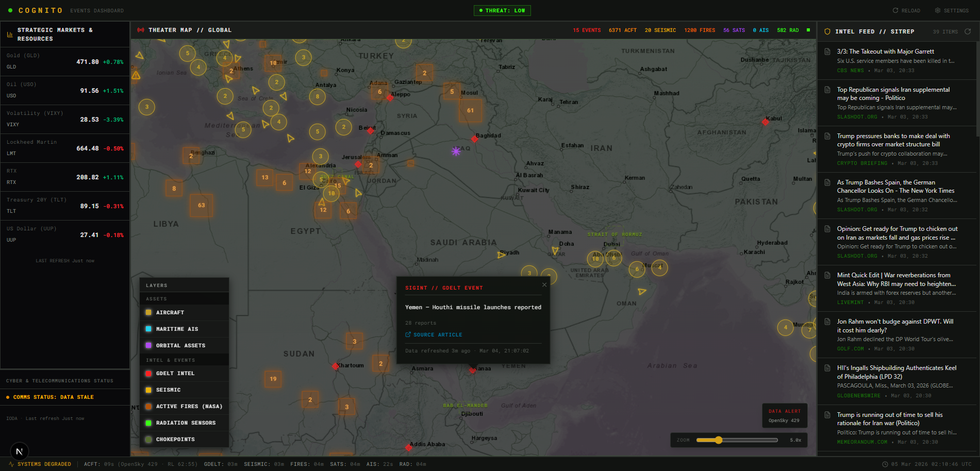This screenshot has width=980, height=471.
Task: Click the red GDELT marker at Kabul
Action: (x=765, y=122)
